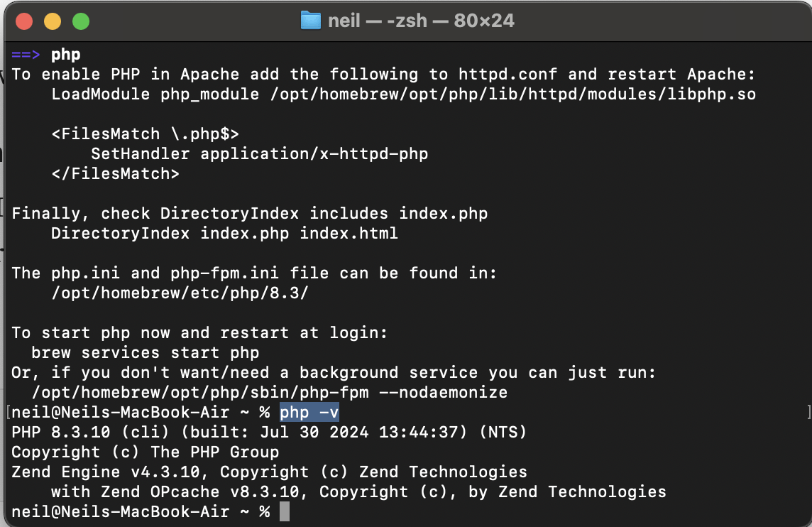Click the LoadModule php_module line
The image size is (812, 527).
point(403,94)
